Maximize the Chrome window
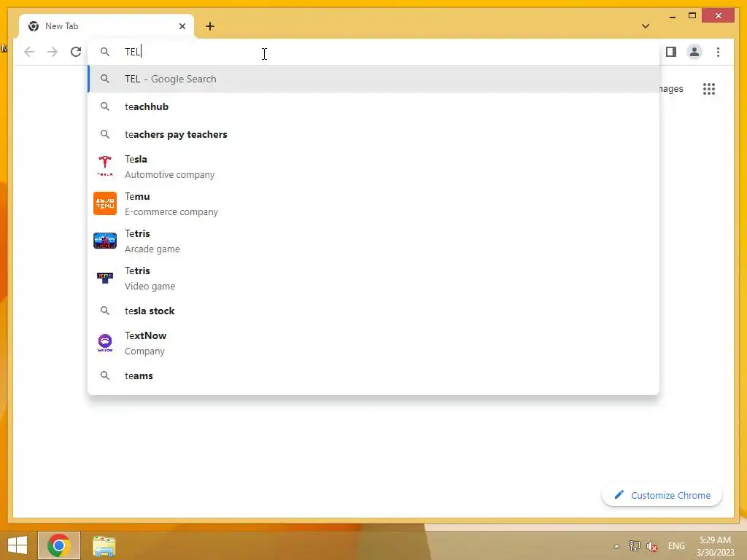Image resolution: width=747 pixels, height=560 pixels. 692,16
